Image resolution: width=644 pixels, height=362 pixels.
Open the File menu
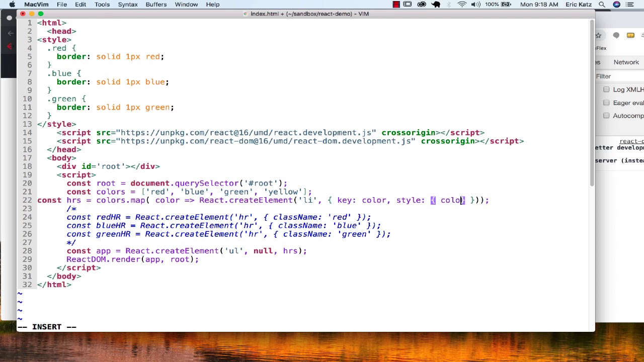click(62, 5)
